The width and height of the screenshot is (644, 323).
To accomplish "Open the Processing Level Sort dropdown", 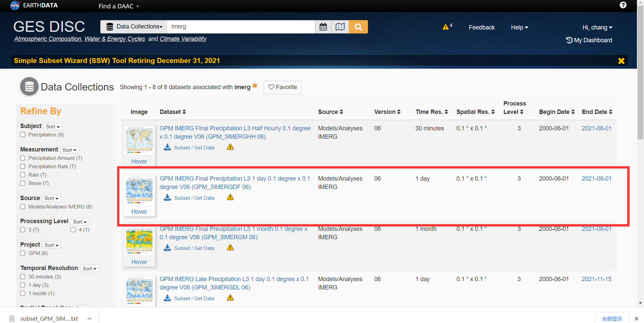I will click(x=80, y=222).
